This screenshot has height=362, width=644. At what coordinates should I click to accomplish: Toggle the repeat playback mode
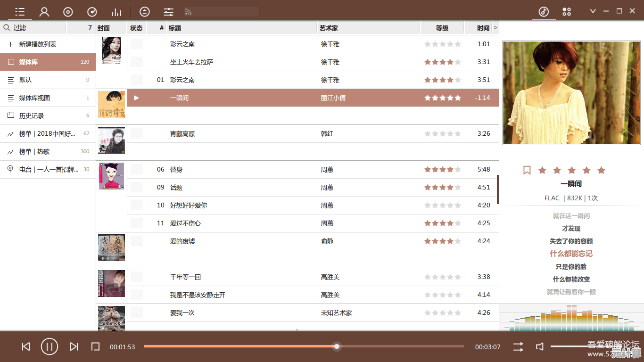(518, 347)
